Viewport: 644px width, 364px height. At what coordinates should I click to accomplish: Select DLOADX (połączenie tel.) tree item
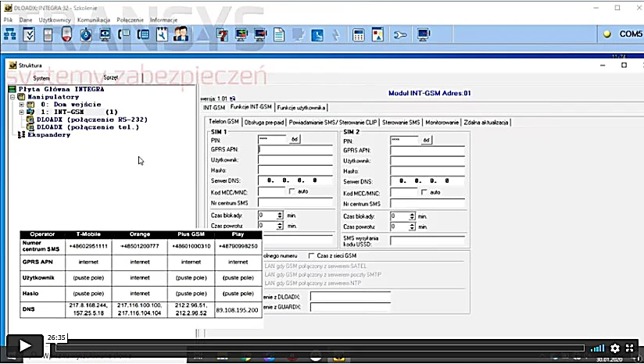(x=88, y=127)
